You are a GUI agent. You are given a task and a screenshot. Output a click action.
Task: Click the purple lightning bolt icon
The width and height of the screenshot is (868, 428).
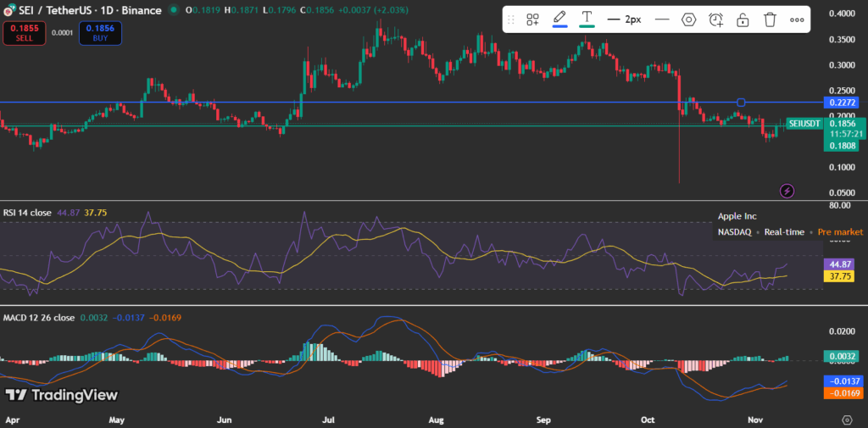tap(787, 191)
